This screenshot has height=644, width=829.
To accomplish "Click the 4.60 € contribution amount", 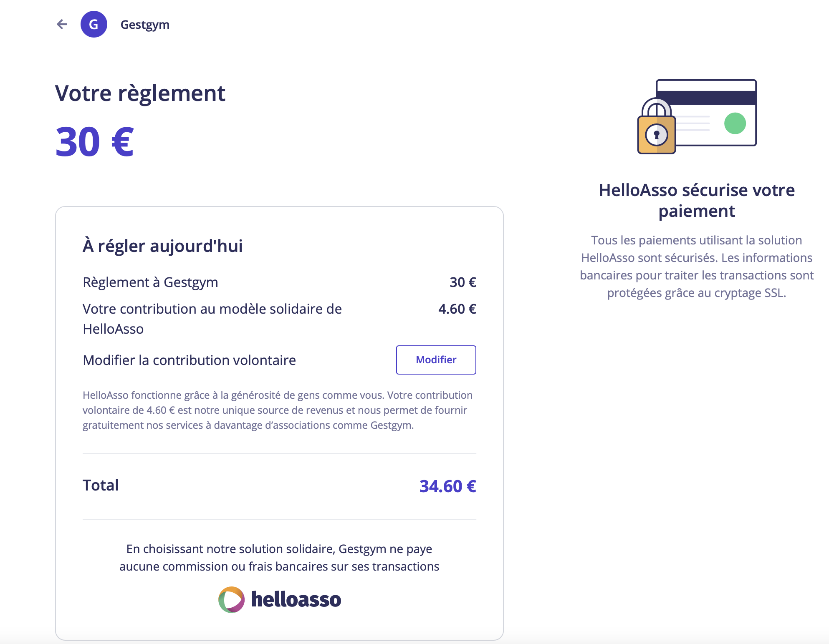I will pos(457,309).
